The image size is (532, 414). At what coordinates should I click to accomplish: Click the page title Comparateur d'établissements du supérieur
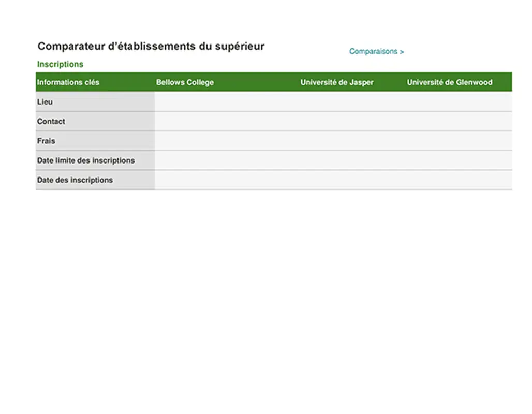(151, 46)
